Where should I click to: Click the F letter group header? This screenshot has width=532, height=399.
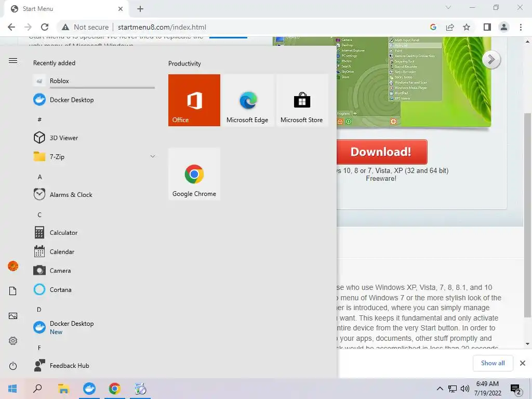click(39, 348)
